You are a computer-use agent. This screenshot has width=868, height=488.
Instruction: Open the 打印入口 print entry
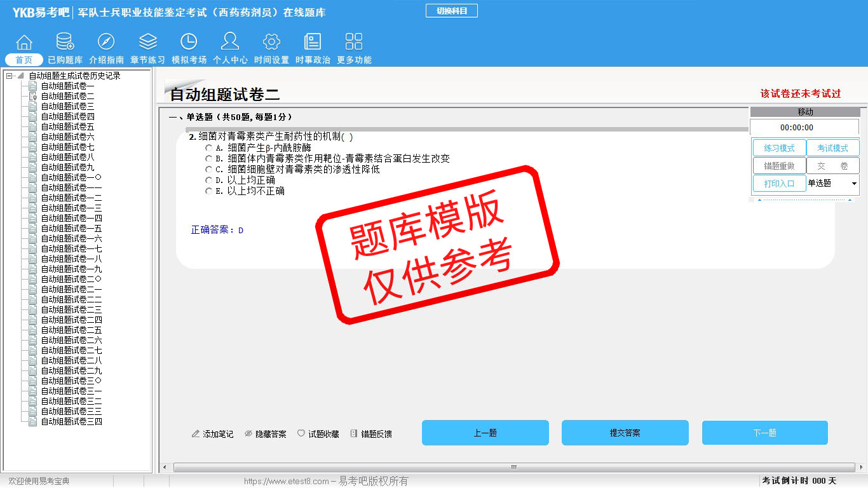(779, 184)
